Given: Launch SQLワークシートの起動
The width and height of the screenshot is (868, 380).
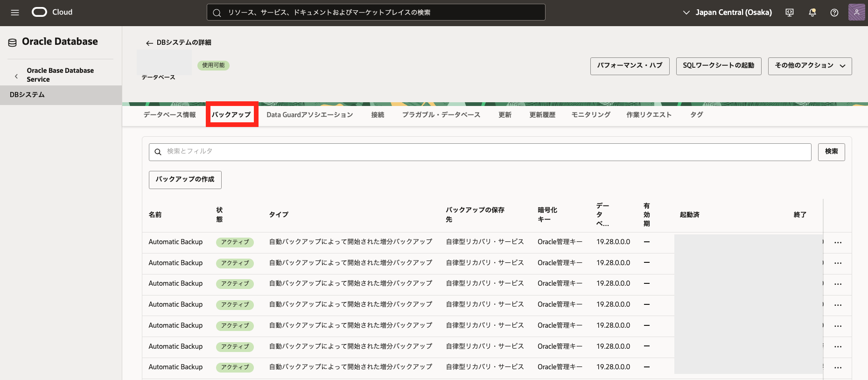Looking at the screenshot, I should tap(718, 66).
